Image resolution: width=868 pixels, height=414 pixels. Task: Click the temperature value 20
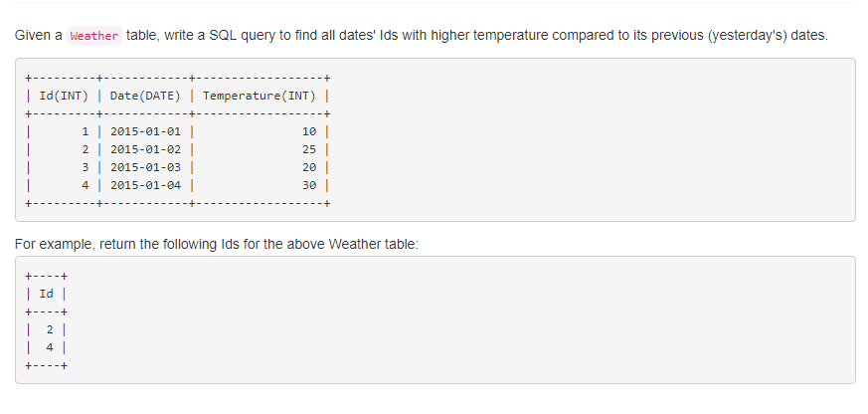pos(308,167)
